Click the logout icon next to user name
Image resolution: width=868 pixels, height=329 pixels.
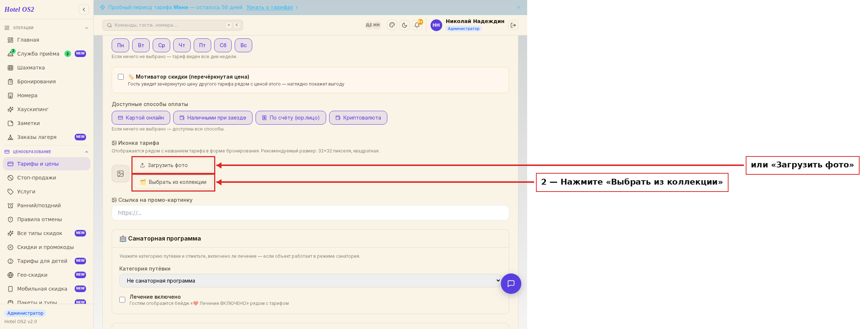point(513,25)
